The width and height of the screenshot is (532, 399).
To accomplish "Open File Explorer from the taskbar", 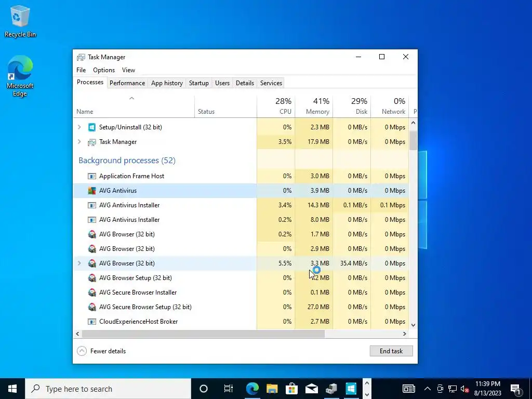I will click(272, 389).
